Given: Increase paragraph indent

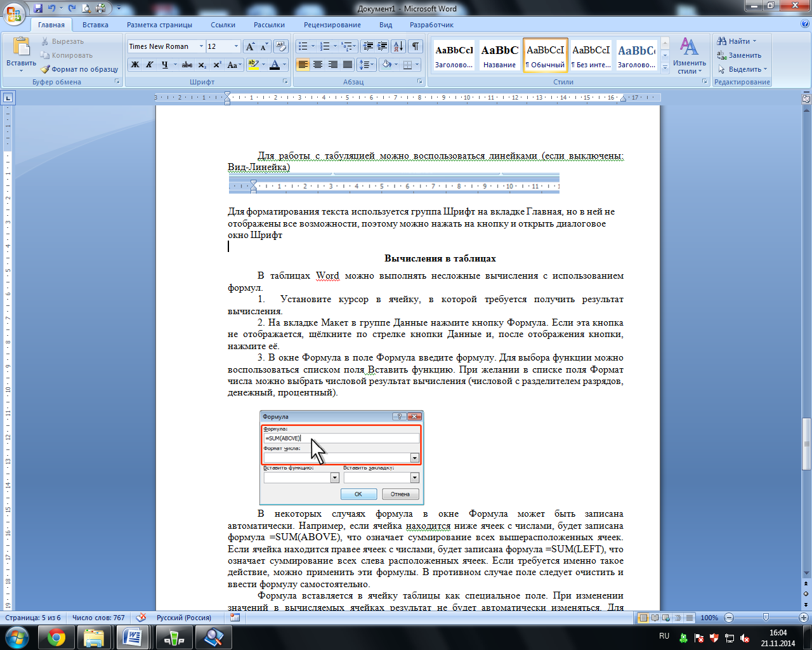Looking at the screenshot, I should point(382,46).
